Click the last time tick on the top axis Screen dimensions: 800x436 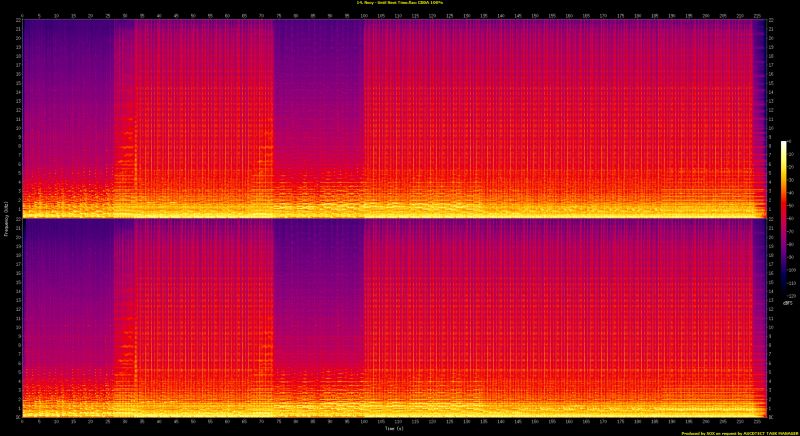[757, 15]
